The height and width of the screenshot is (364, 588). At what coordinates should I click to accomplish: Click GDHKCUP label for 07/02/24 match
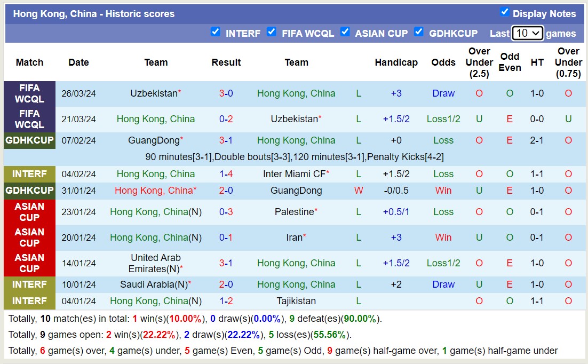[x=30, y=140]
